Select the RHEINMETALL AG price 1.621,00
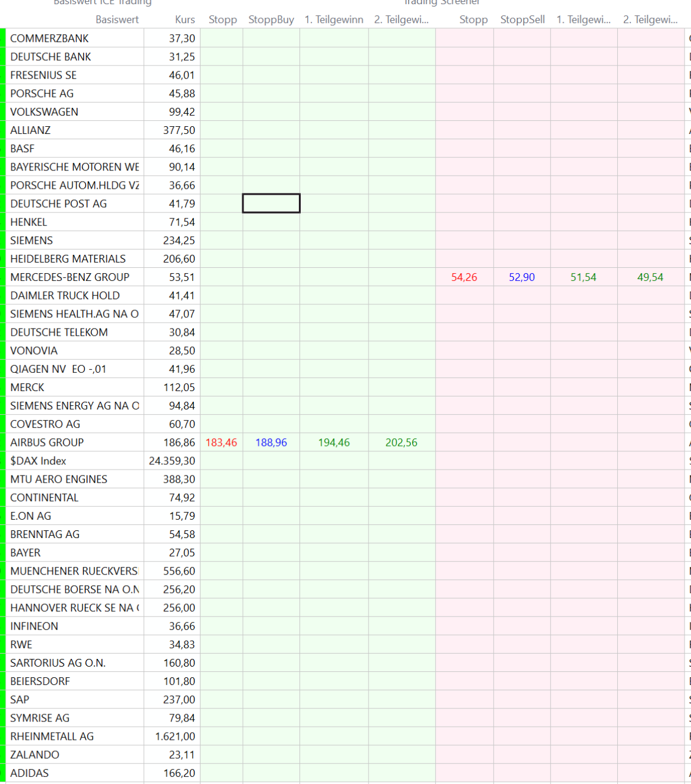The width and height of the screenshot is (691, 784). tap(175, 736)
